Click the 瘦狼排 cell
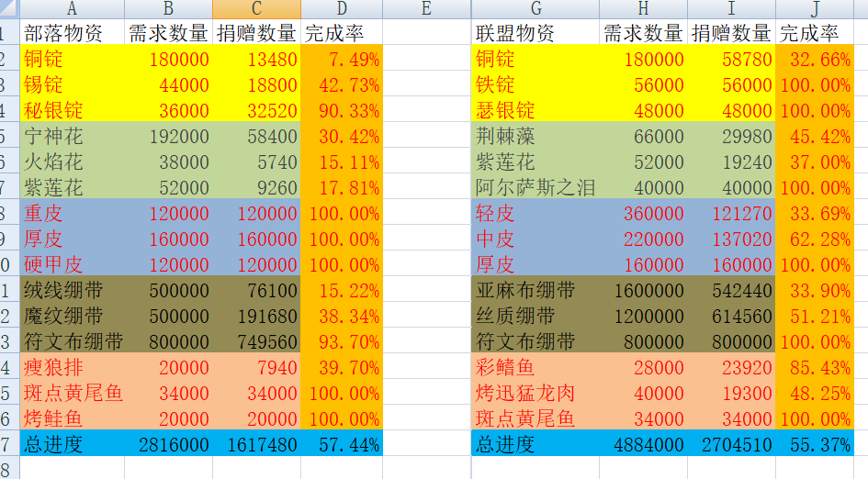Screen dimensions: 868x479 pyautogui.click(x=53, y=368)
